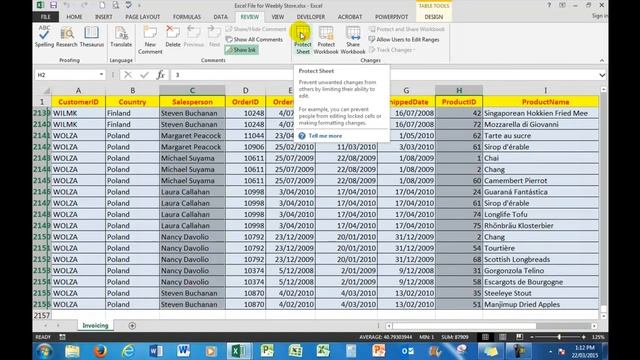Show hidden system tray icons
Viewport: 640px width, 360px height.
point(551,351)
